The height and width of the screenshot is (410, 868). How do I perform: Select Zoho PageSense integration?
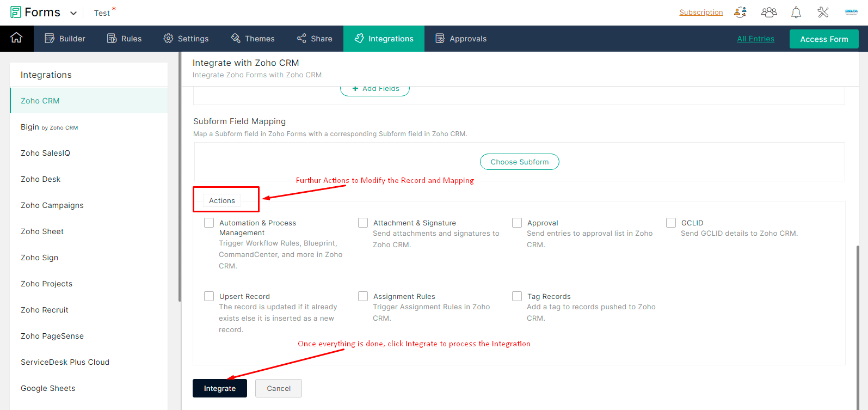point(89,336)
